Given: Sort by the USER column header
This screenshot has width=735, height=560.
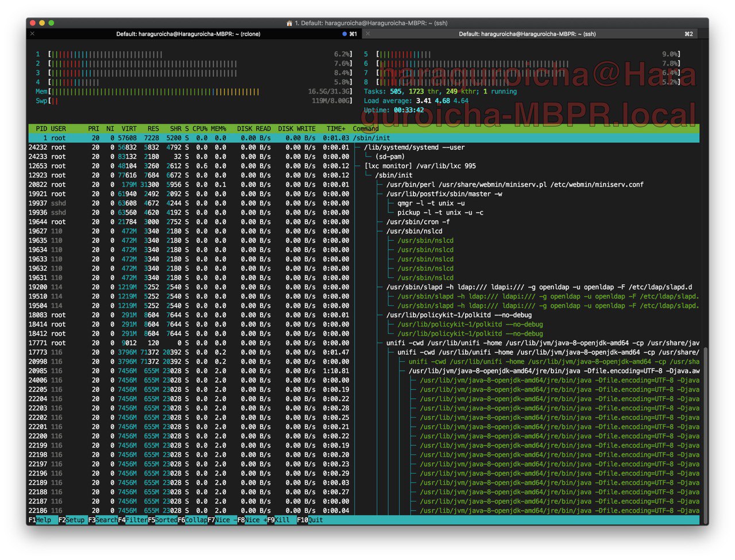Looking at the screenshot, I should point(59,129).
